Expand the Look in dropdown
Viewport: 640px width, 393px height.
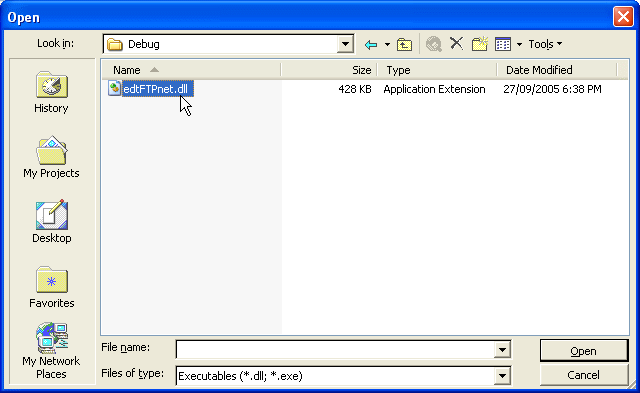click(x=345, y=44)
